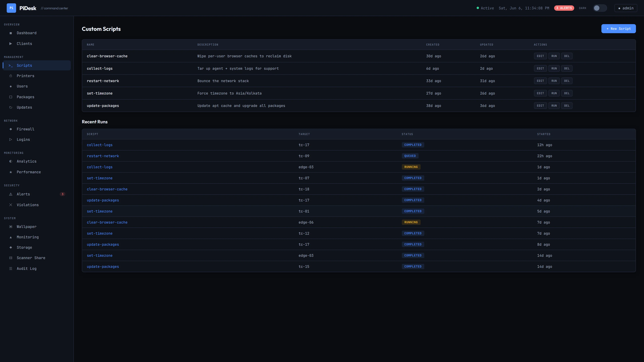Click the '38d ago' created cell

click(x=434, y=106)
